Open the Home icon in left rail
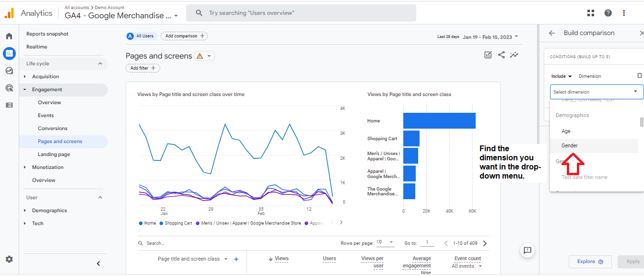Viewport: 644px width, 276px height. [x=9, y=36]
